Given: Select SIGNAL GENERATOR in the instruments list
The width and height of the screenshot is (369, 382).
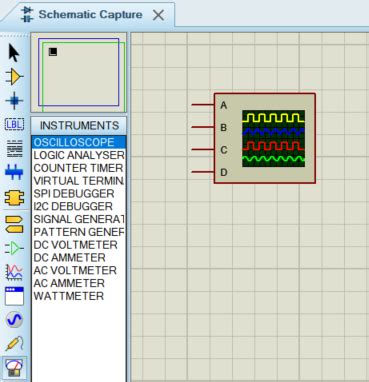Looking at the screenshot, I should pyautogui.click(x=79, y=219).
